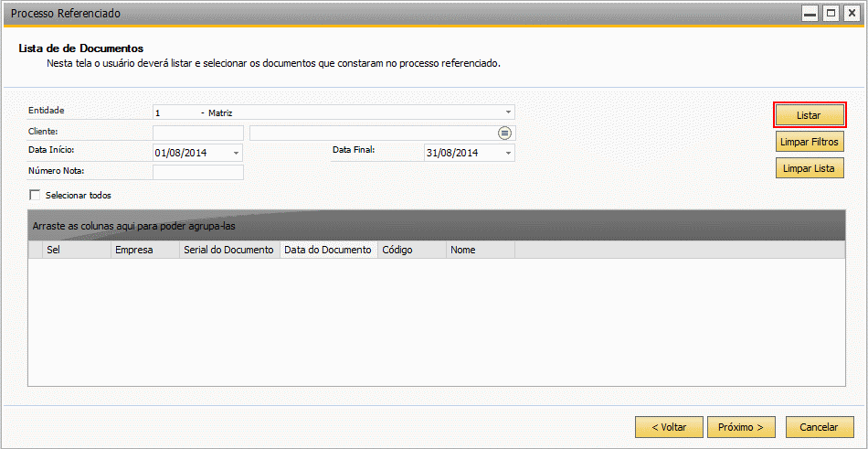Sort by Data do Documento column
868x449 pixels.
(329, 250)
